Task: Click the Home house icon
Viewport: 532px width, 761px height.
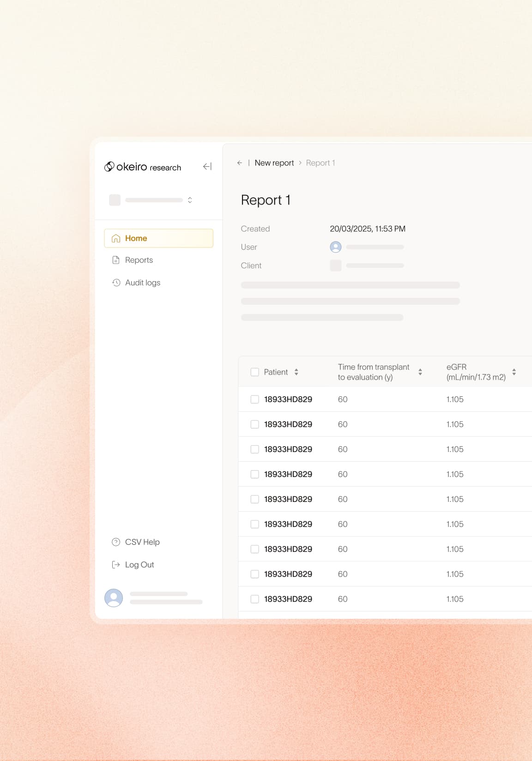Action: click(116, 238)
